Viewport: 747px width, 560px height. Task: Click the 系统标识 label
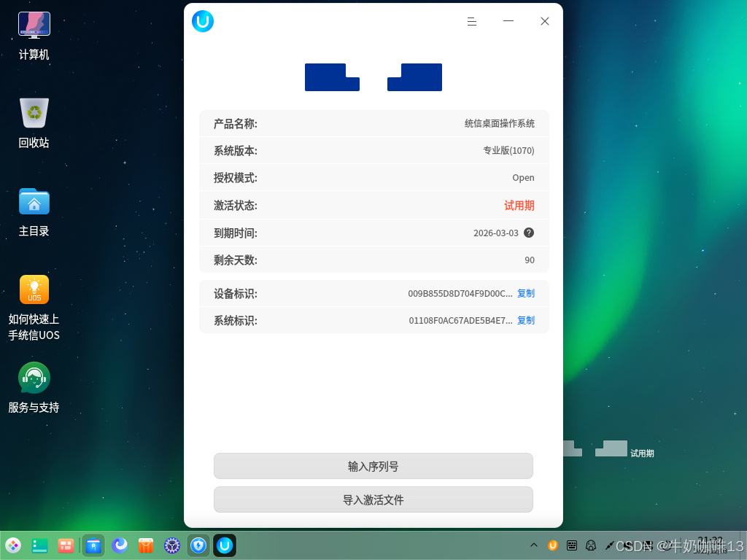[236, 321]
